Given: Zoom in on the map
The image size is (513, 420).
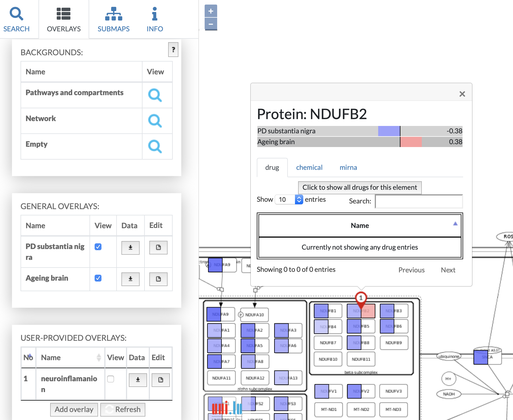Looking at the screenshot, I should (211, 11).
